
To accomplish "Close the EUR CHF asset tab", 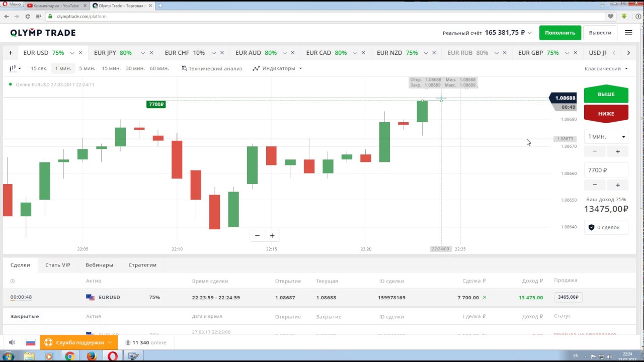I will pos(222,53).
